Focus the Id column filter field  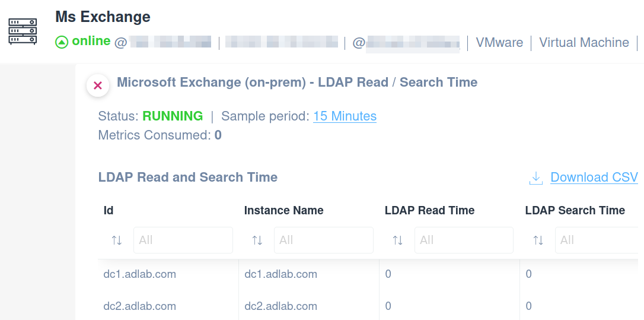(183, 240)
